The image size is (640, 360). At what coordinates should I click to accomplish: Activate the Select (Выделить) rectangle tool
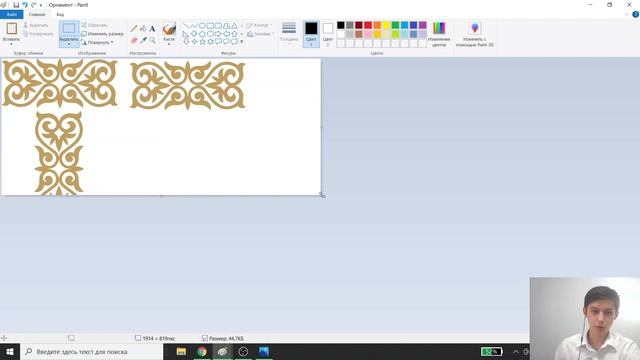[x=69, y=29]
